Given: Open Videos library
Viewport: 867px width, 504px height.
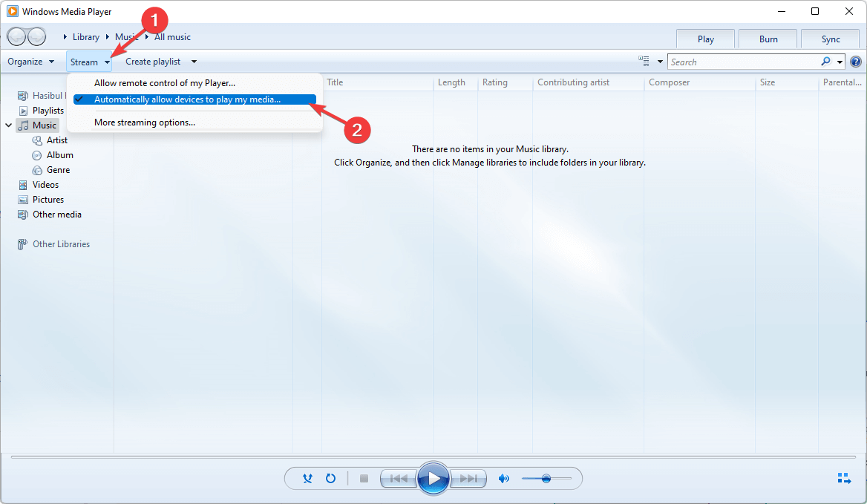Looking at the screenshot, I should click(x=45, y=185).
